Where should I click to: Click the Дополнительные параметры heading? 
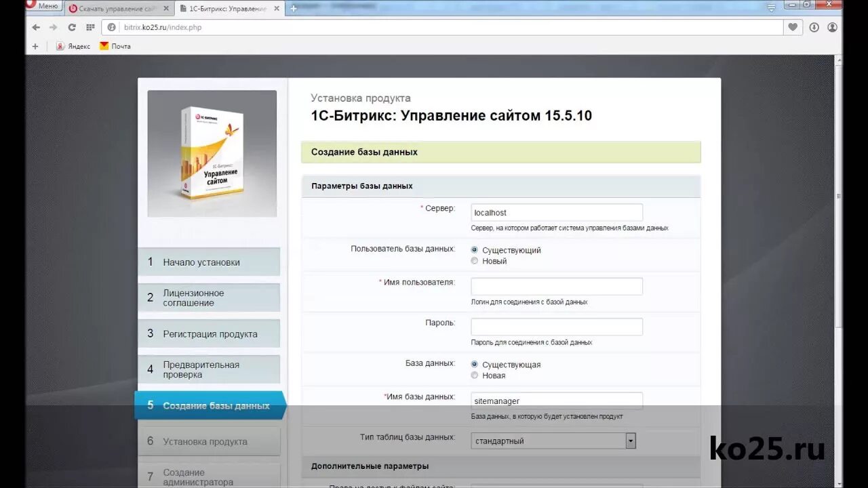tap(370, 466)
